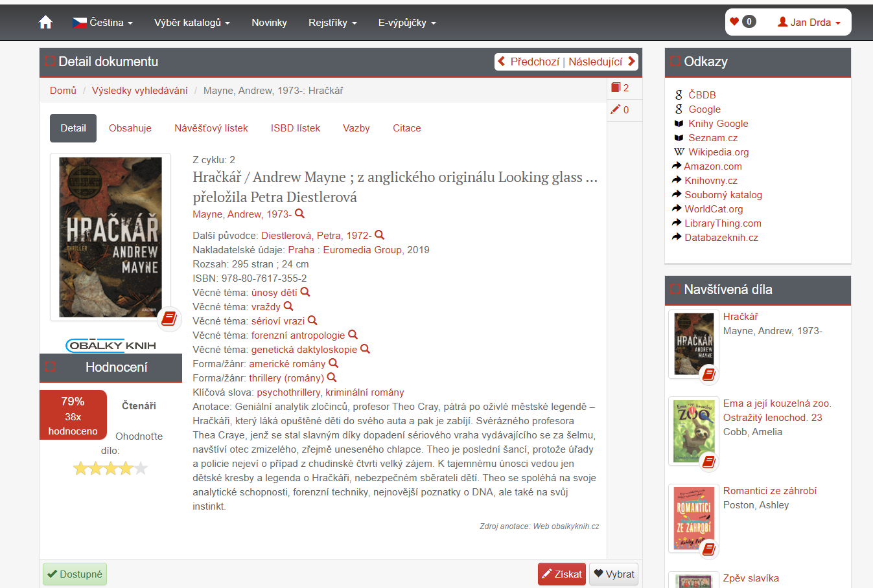This screenshot has height=588, width=873.
Task: Click the large Hračkář book cover image
Action: pyautogui.click(x=110, y=237)
